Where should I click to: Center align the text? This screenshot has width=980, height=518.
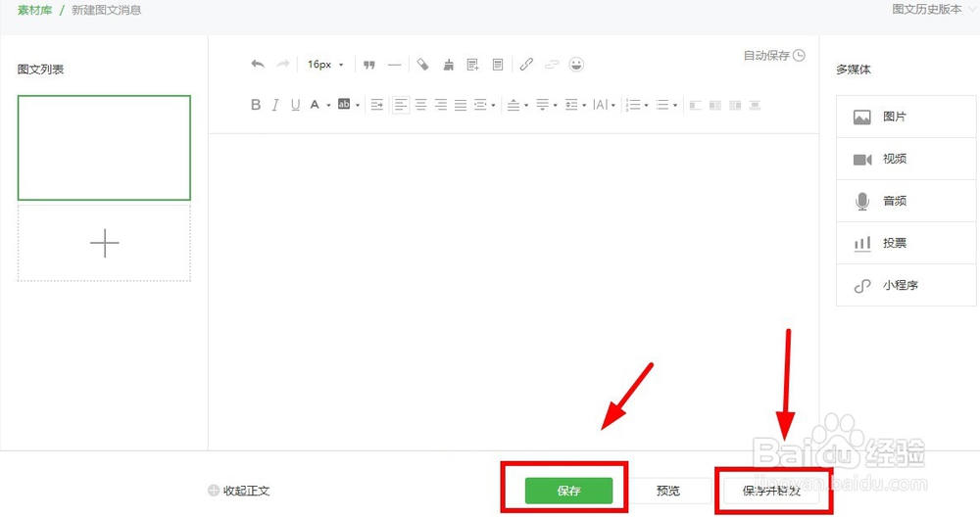pos(420,105)
